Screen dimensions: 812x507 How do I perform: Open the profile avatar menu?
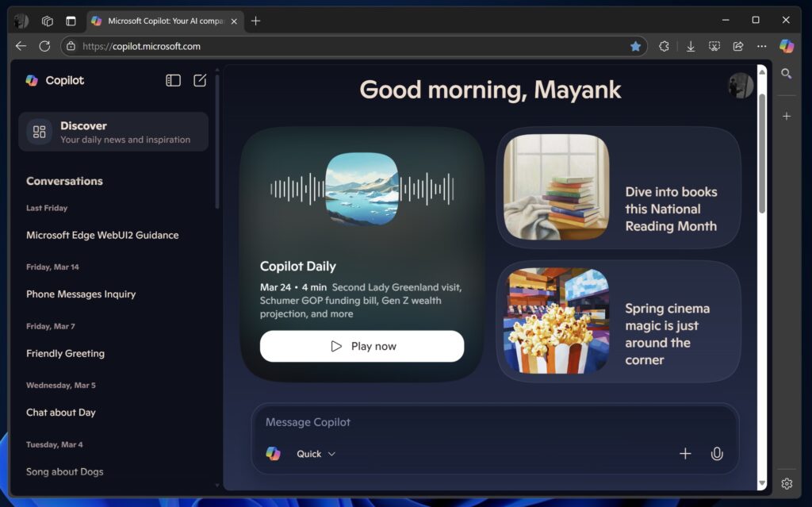[x=740, y=84]
